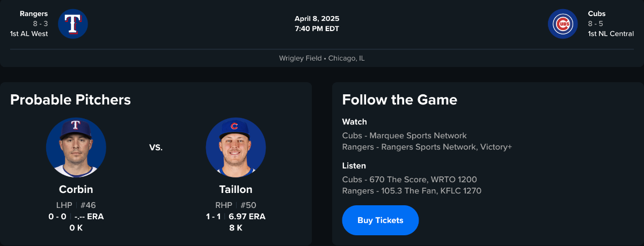The height and width of the screenshot is (246, 644).
Task: Click the 7:40 PM EDT game time
Action: (317, 28)
